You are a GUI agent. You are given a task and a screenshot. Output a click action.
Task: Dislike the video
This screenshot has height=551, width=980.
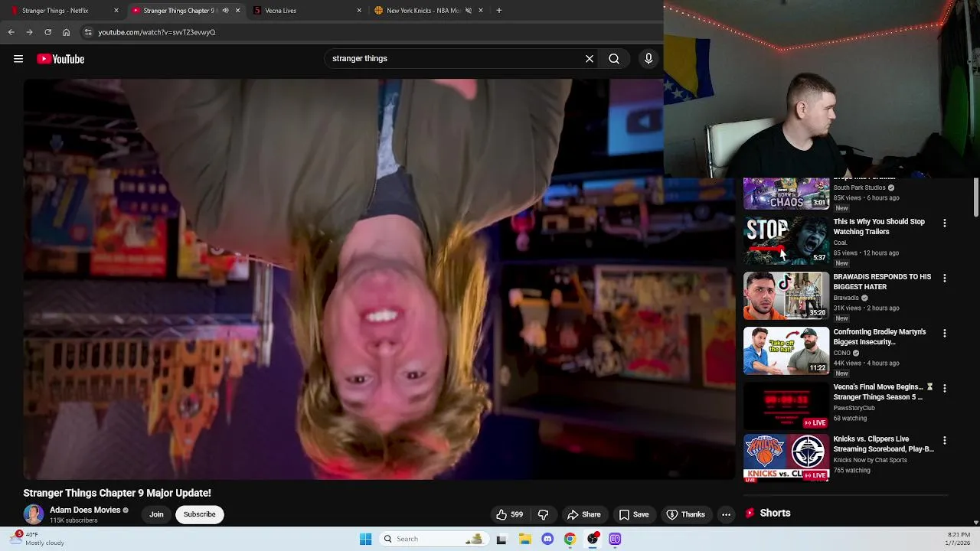click(543, 514)
